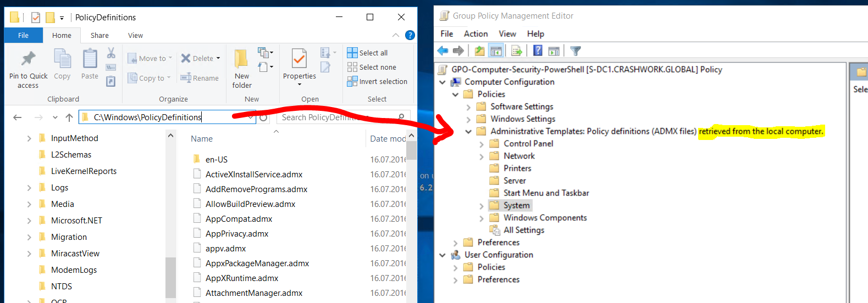This screenshot has width=868, height=303.
Task: Go up one folder level in Explorer
Action: (x=69, y=117)
